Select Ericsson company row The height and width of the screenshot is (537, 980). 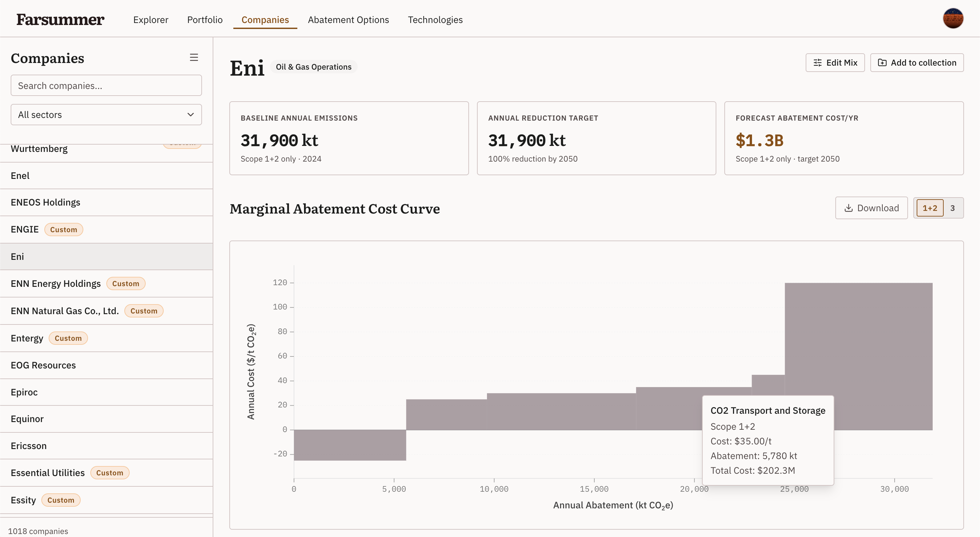106,446
